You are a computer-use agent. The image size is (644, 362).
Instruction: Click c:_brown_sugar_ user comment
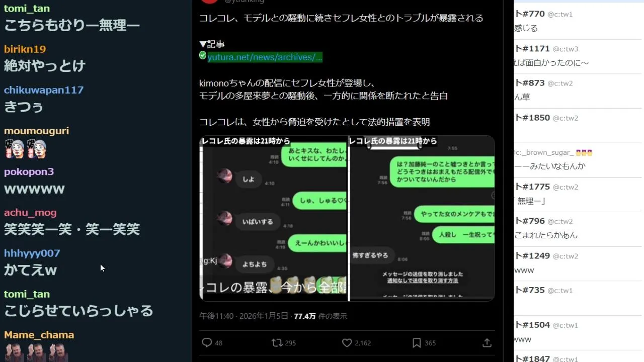tap(578, 159)
